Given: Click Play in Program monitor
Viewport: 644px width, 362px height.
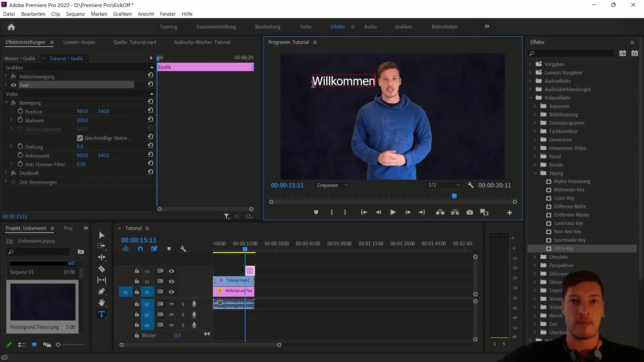Looking at the screenshot, I should (393, 213).
